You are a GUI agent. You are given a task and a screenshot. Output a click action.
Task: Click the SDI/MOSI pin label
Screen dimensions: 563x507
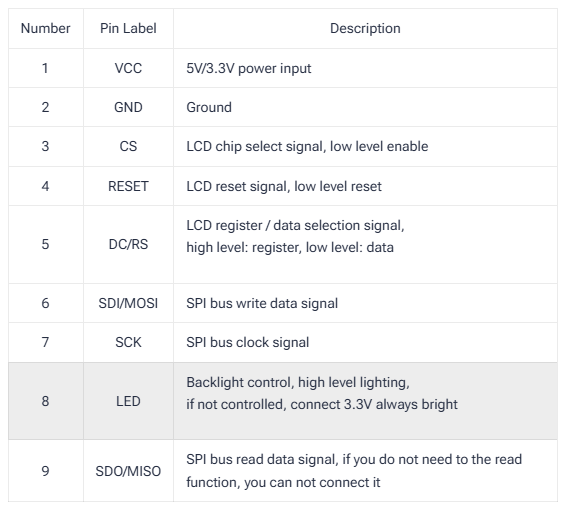coord(128,303)
